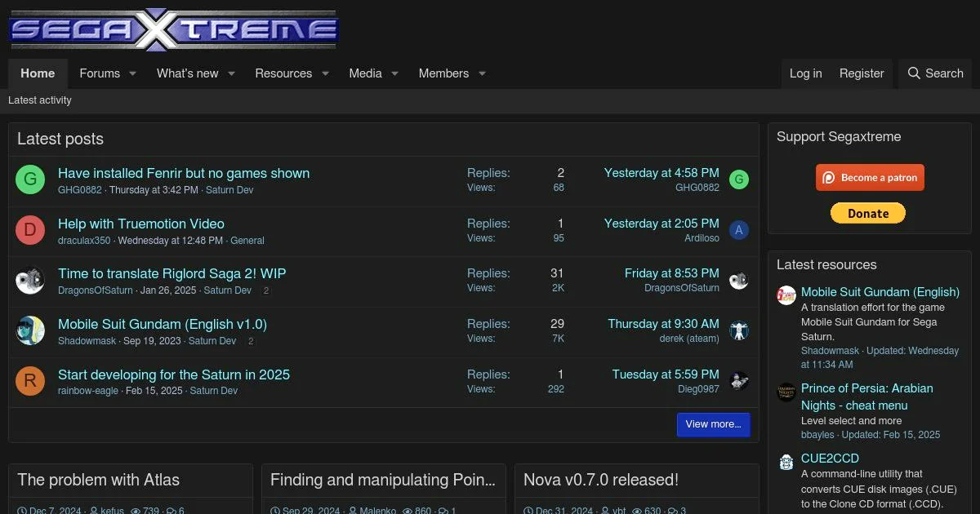Go to page 2 of Mobile Suit Gundam thread

[x=251, y=341]
